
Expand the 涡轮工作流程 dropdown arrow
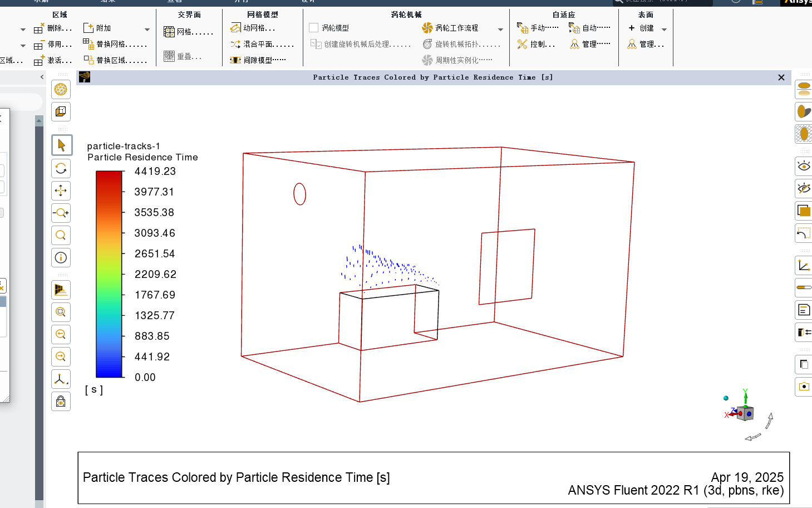coord(500,30)
